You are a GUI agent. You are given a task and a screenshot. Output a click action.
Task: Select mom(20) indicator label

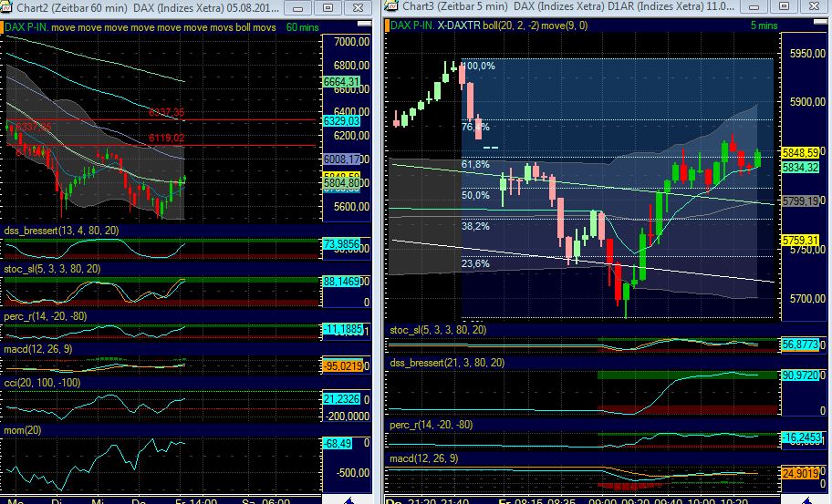[22, 430]
